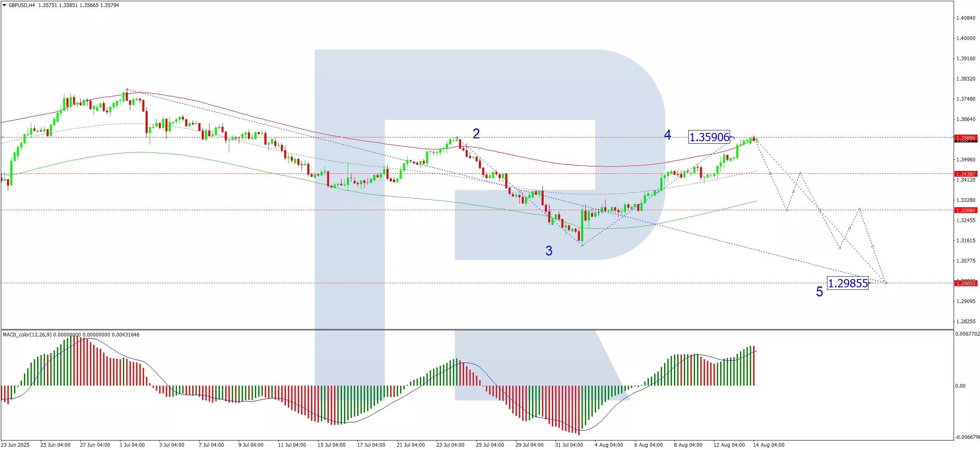Click the red 1.29855 price axis tag
980x450 pixels.
tap(966, 283)
